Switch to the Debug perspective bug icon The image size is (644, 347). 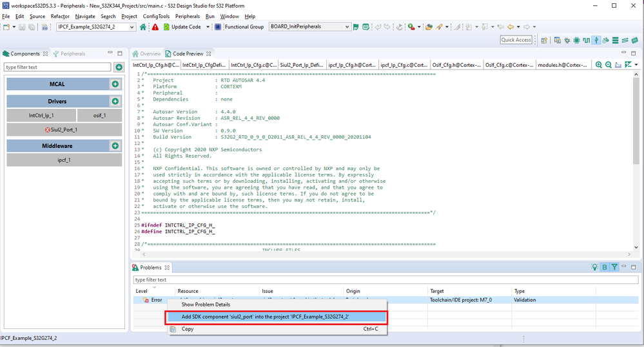(x=567, y=40)
